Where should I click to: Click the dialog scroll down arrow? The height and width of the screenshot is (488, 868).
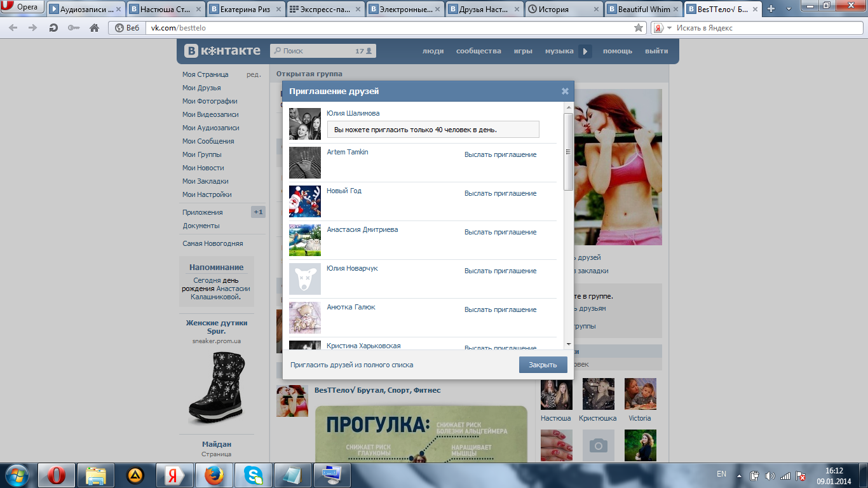tap(568, 344)
